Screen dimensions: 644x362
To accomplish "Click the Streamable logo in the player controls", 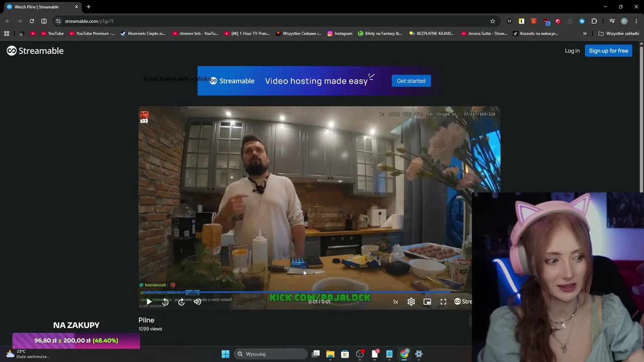I will click(463, 302).
